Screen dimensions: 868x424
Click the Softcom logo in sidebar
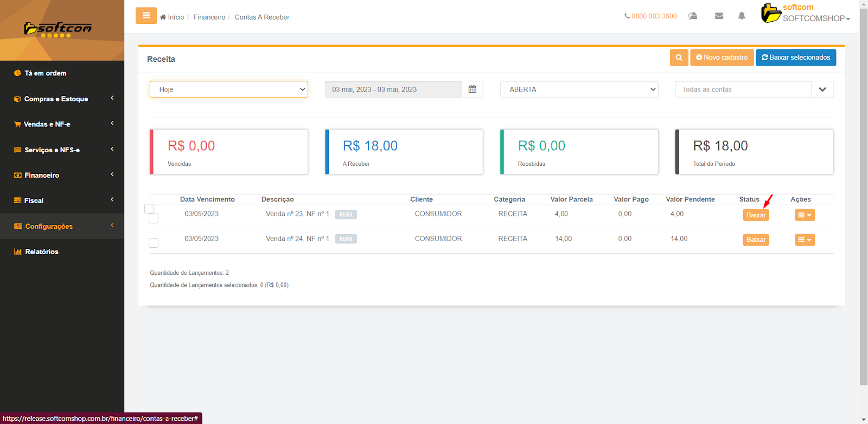58,29
